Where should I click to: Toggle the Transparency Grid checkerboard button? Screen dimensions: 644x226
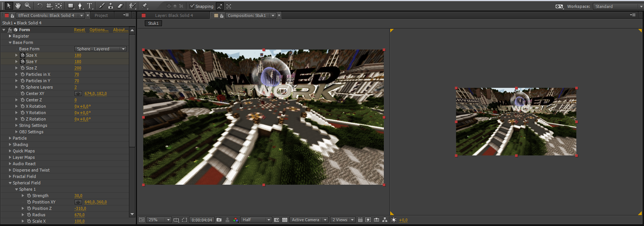285,220
